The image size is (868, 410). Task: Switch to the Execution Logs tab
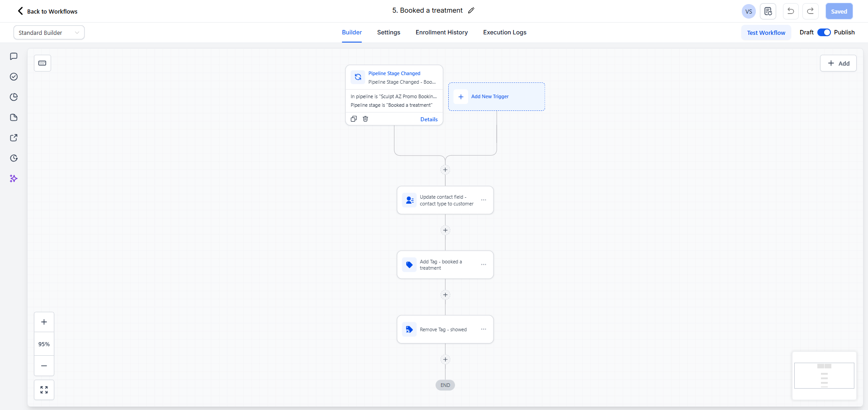pyautogui.click(x=504, y=33)
